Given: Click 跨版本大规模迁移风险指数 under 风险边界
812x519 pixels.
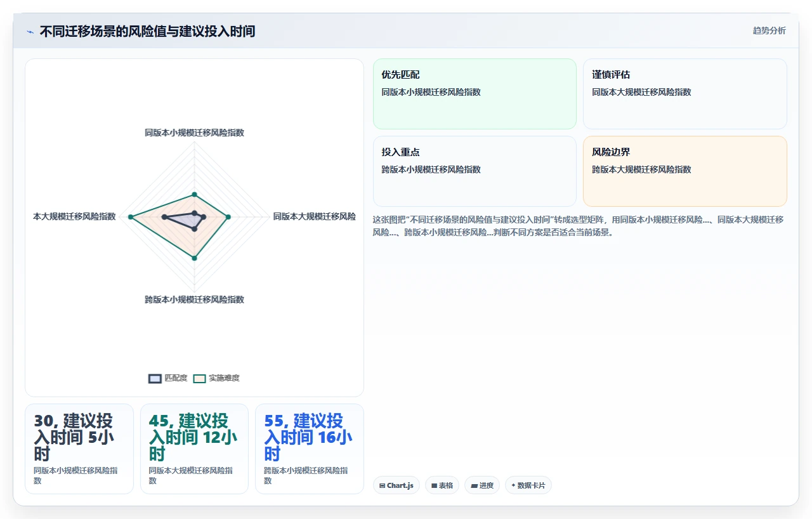Looking at the screenshot, I should coord(641,169).
